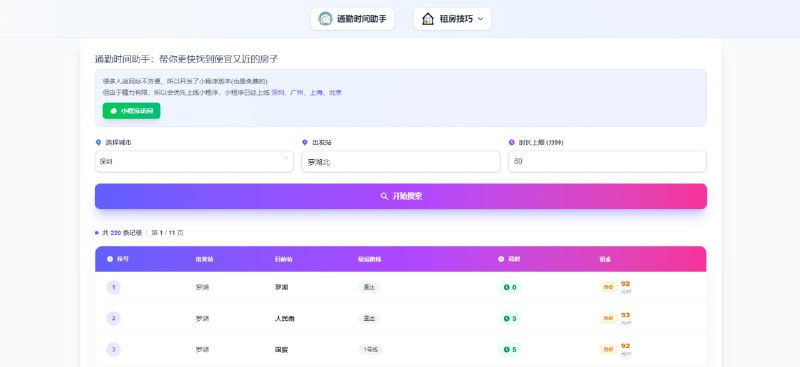Open the 通勤时间助手 tab
Image resolution: width=800 pixels, height=367 pixels.
coord(353,19)
